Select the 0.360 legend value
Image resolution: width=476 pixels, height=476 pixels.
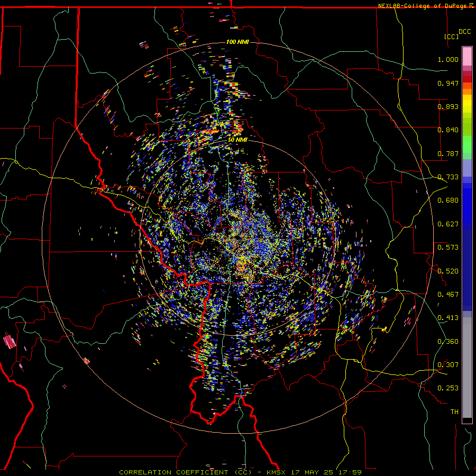tap(448, 342)
